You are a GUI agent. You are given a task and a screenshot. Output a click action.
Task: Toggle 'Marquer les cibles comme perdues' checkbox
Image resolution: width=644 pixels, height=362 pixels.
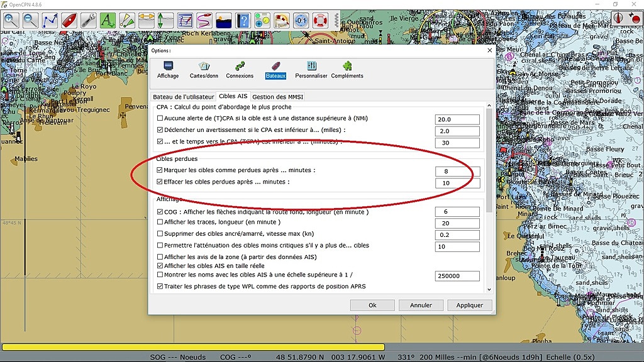[x=160, y=170]
